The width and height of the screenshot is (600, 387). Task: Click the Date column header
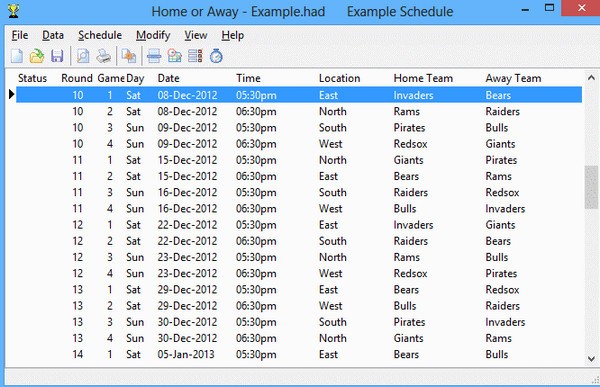tap(168, 78)
